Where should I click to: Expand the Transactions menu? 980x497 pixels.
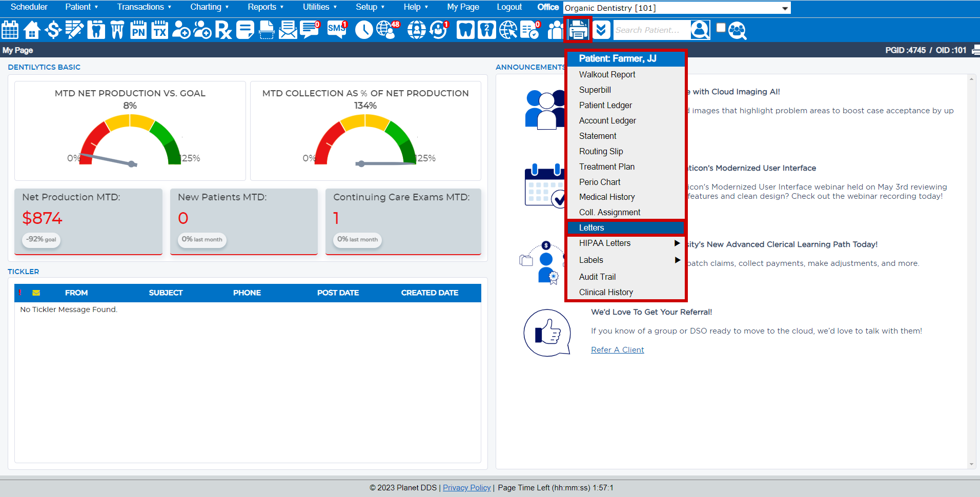coord(144,7)
